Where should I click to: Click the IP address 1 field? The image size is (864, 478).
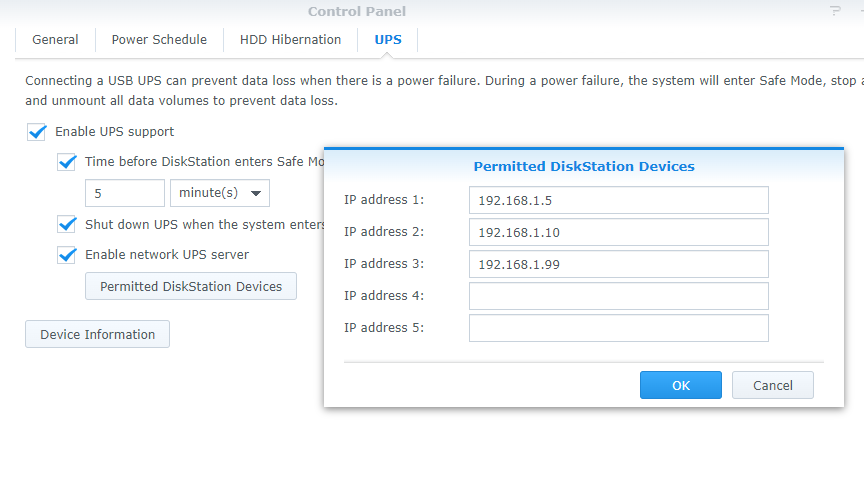[618, 200]
